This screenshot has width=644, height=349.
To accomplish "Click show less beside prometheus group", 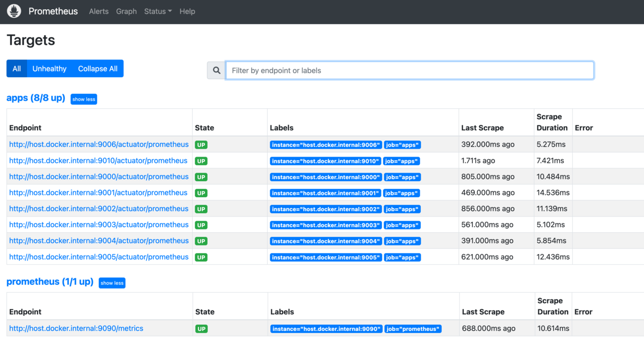I will pyautogui.click(x=112, y=283).
